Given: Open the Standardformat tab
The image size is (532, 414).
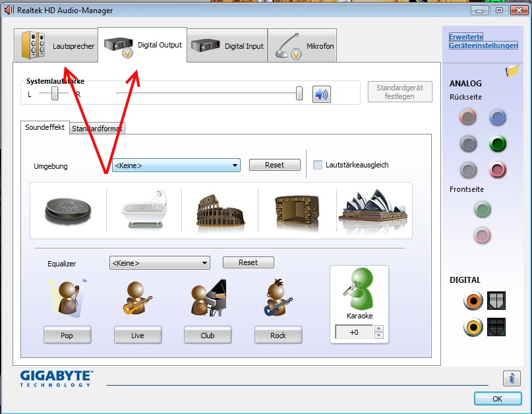Looking at the screenshot, I should pos(97,129).
